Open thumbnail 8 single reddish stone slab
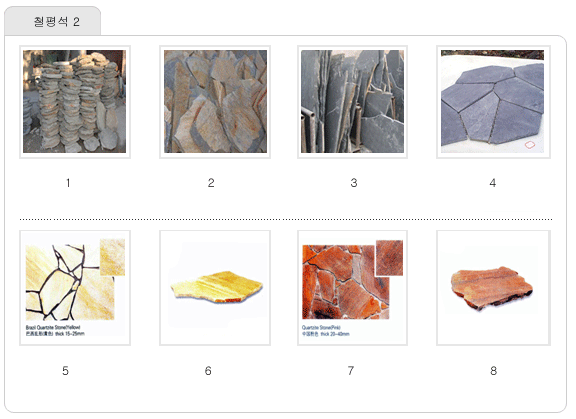Screen dimensions: 576x419 [x=493, y=288]
